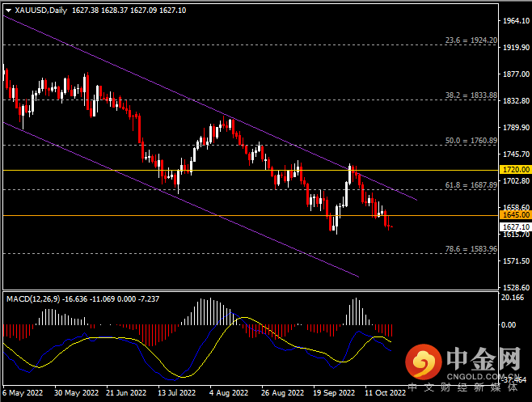Select the current price tag 1627.10

pos(516,226)
